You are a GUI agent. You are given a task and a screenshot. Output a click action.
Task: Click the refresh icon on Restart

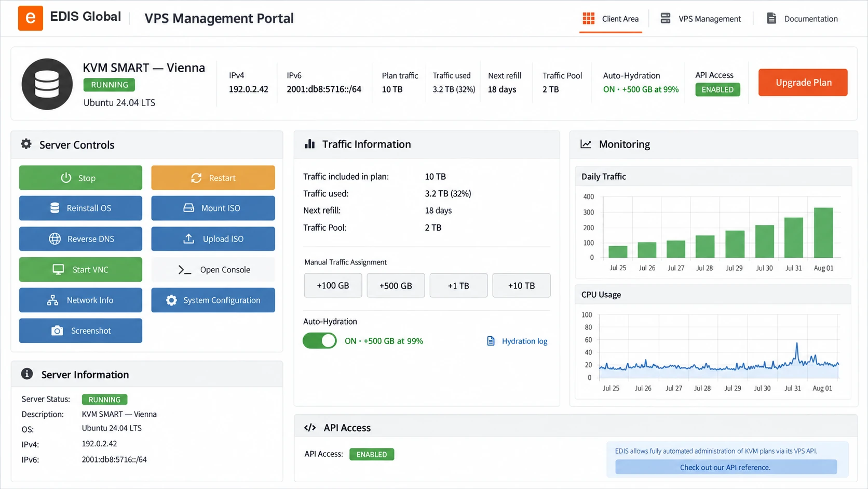(x=196, y=178)
